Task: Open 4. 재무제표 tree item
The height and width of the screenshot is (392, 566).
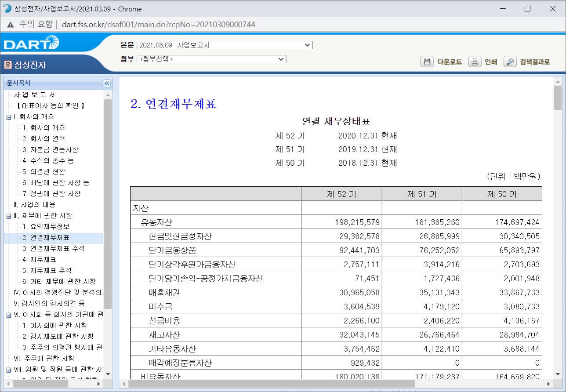Action: (39, 260)
